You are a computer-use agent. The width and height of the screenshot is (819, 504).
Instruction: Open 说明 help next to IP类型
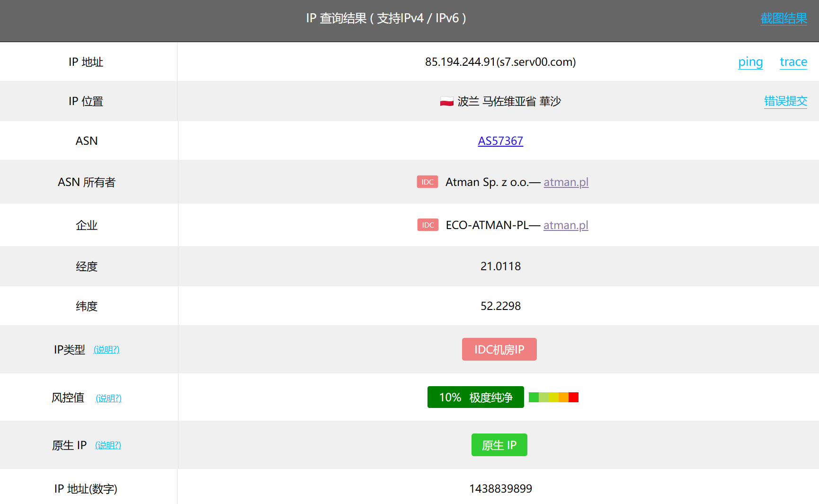coord(107,350)
